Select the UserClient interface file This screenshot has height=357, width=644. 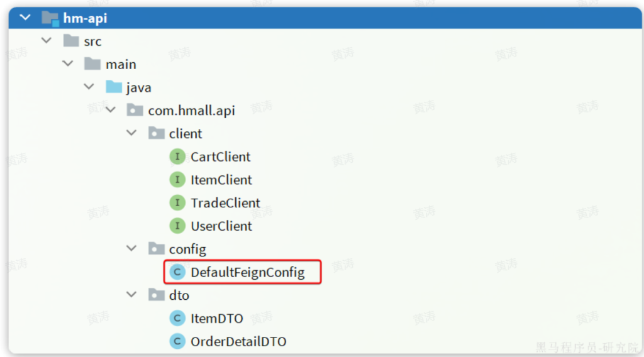click(x=221, y=226)
